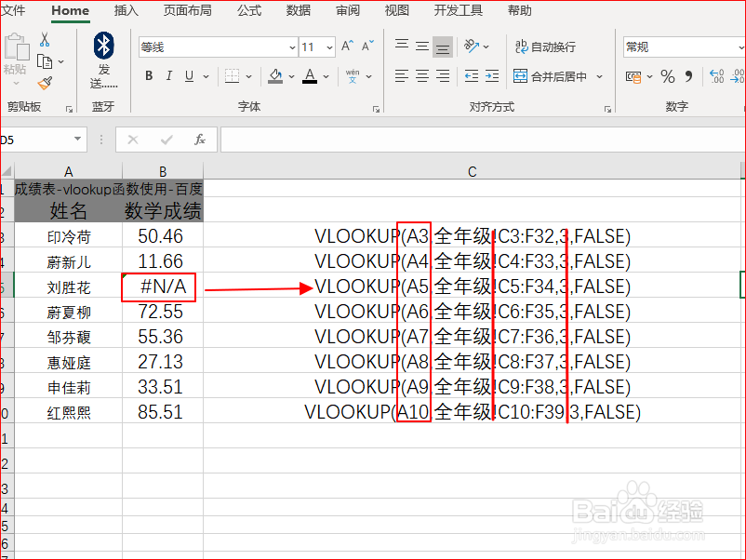Screen dimensions: 746x560
Task: Select column C header
Action: (x=472, y=171)
